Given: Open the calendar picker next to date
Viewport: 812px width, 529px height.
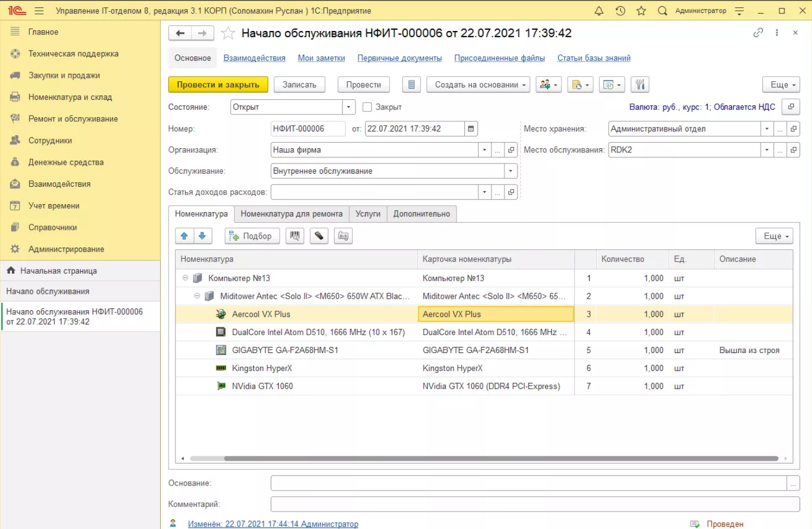Looking at the screenshot, I should [471, 129].
